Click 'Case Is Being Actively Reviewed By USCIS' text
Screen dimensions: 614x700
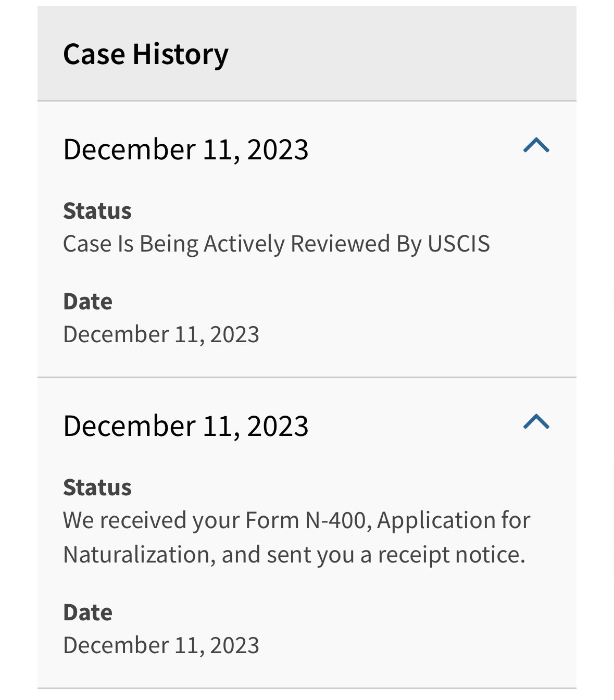pyautogui.click(x=276, y=244)
